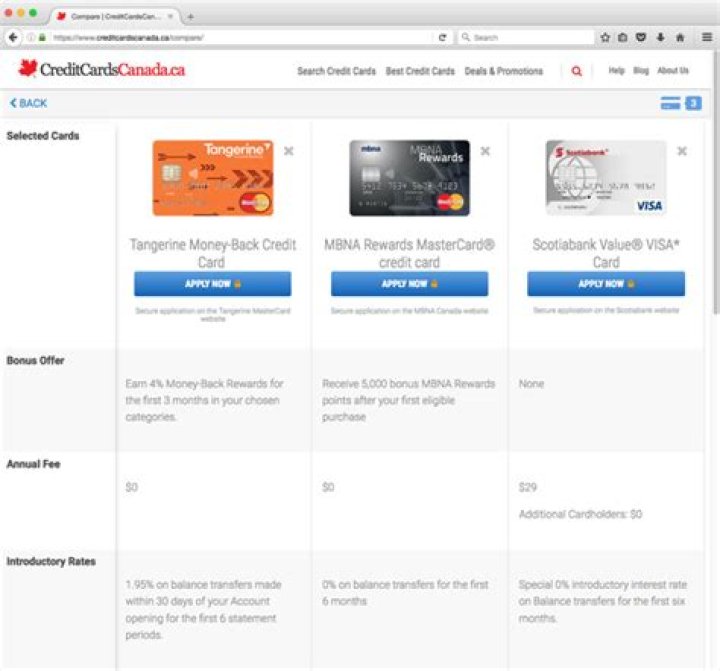This screenshot has height=671, width=720.
Task: Click the reload page icon
Action: pos(442,38)
